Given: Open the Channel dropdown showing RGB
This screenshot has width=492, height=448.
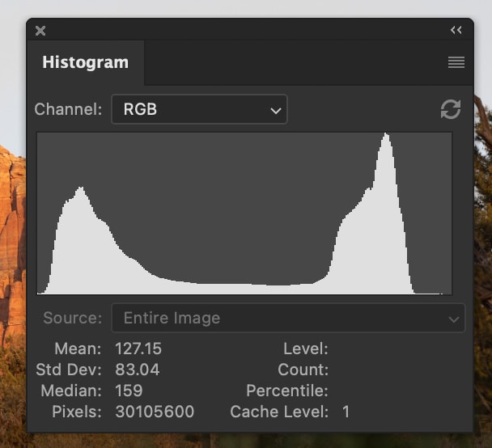Looking at the screenshot, I should pos(198,109).
